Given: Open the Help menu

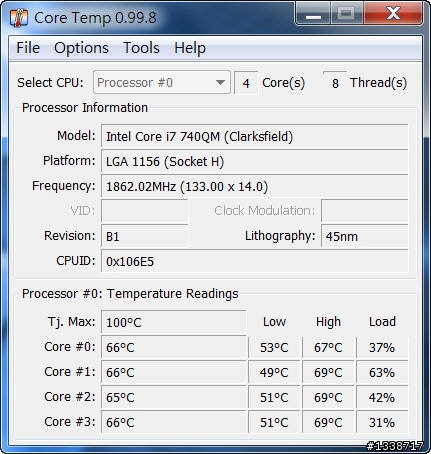Looking at the screenshot, I should pyautogui.click(x=190, y=48).
